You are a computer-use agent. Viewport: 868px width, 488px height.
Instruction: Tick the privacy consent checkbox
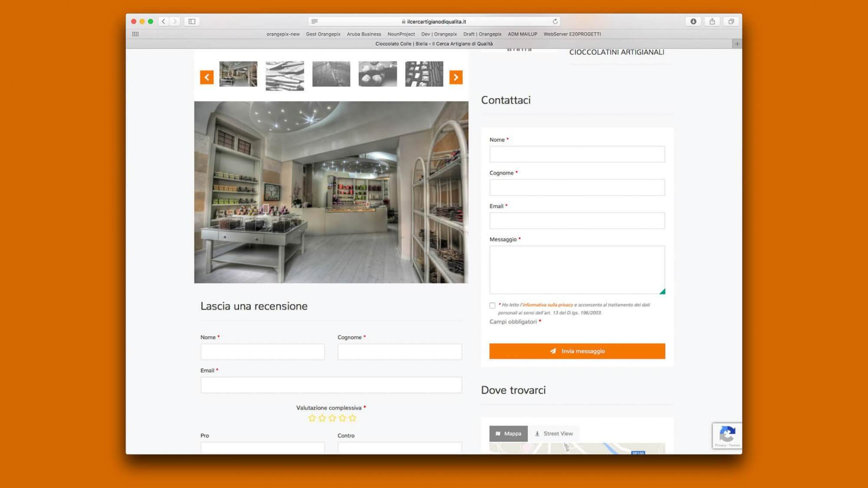492,305
